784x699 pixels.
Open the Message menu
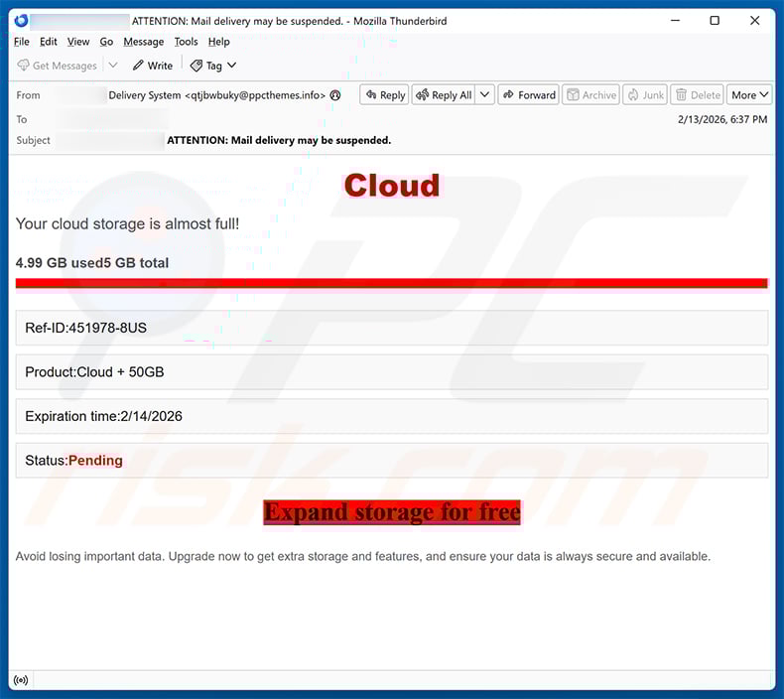pos(144,42)
